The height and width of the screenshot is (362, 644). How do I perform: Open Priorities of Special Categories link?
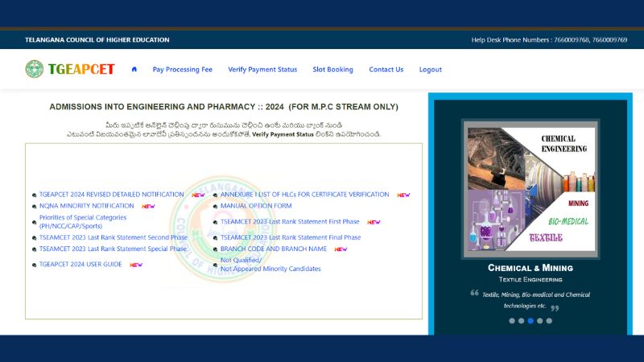point(83,222)
